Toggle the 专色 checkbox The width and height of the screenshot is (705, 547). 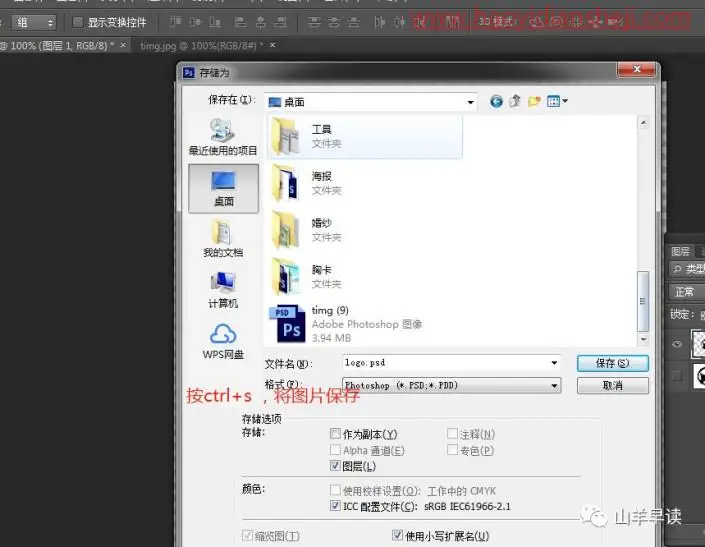452,450
